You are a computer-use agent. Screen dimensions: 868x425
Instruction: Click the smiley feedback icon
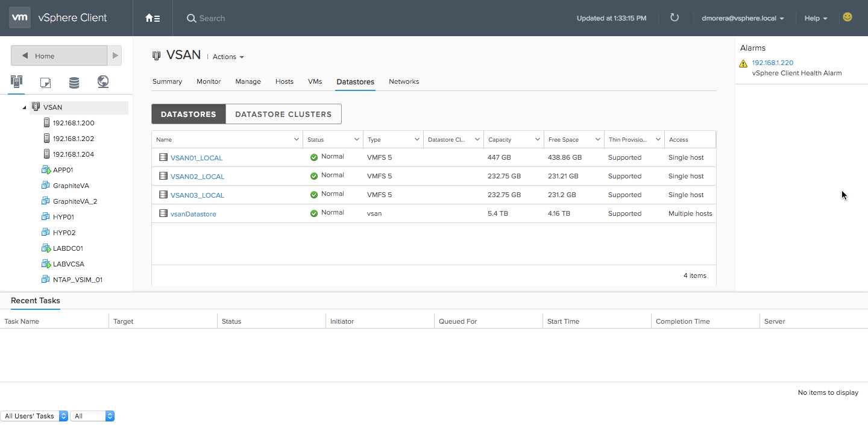click(848, 17)
